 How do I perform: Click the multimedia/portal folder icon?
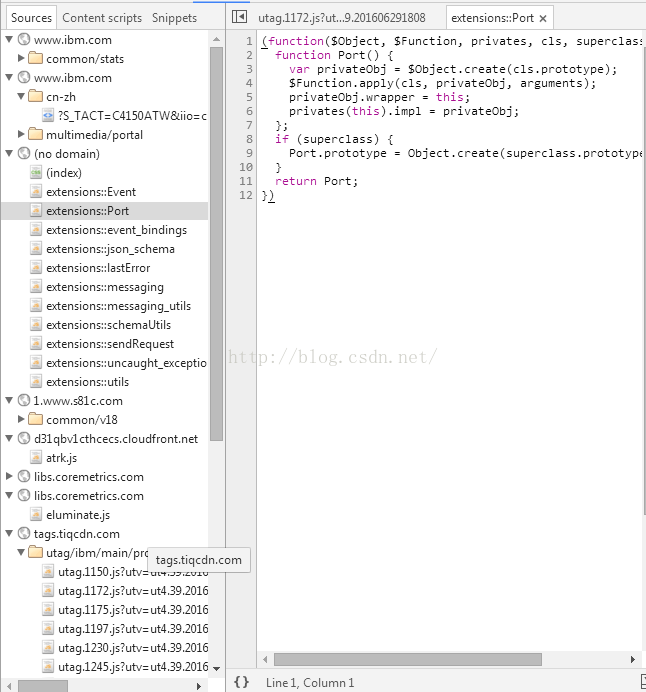coord(36,134)
